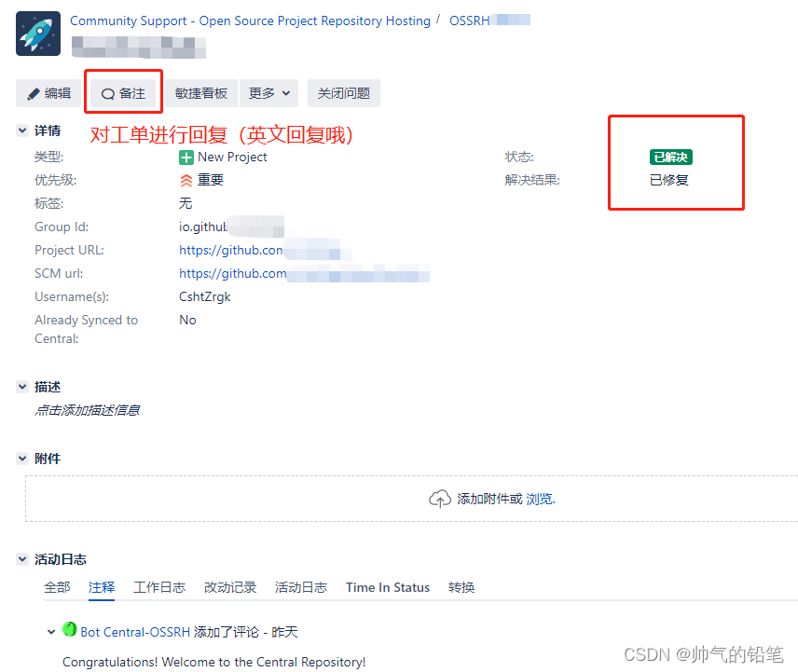
Task: Open the Community Support project breadcrumb link
Action: 250,21
